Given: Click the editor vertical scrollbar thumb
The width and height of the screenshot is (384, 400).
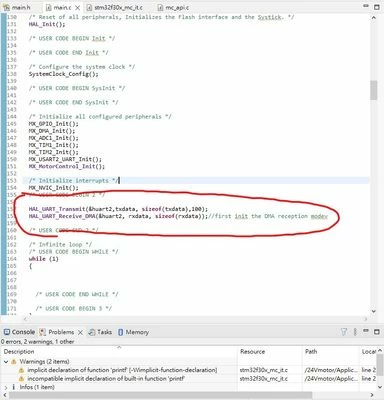Looking at the screenshot, I should pos(373,90).
